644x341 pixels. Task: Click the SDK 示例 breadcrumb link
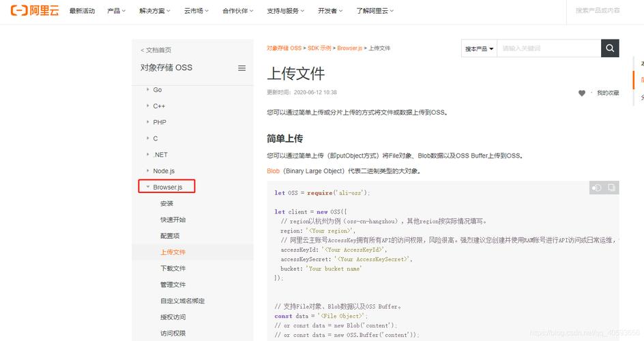click(319, 48)
